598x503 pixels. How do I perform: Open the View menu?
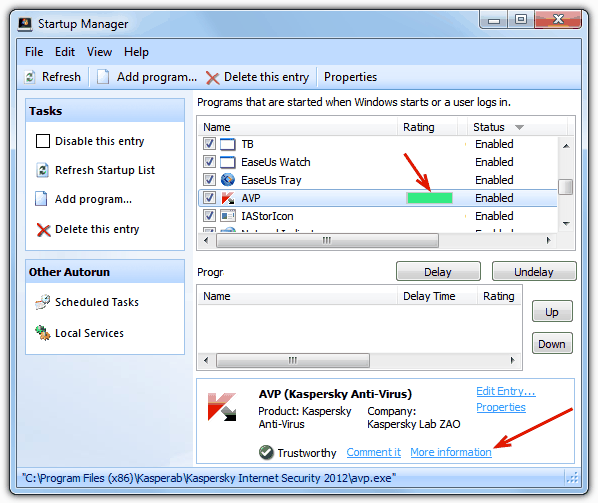pyautogui.click(x=99, y=52)
